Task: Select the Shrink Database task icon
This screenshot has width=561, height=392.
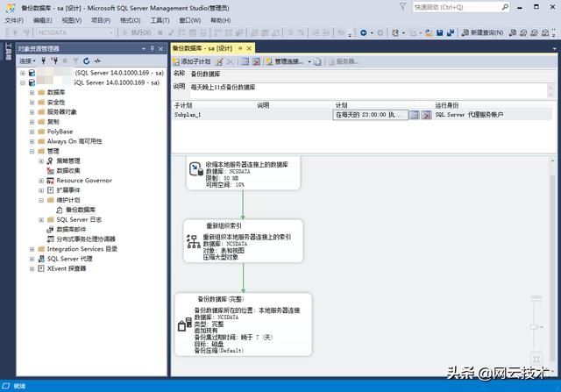Action: pos(195,169)
